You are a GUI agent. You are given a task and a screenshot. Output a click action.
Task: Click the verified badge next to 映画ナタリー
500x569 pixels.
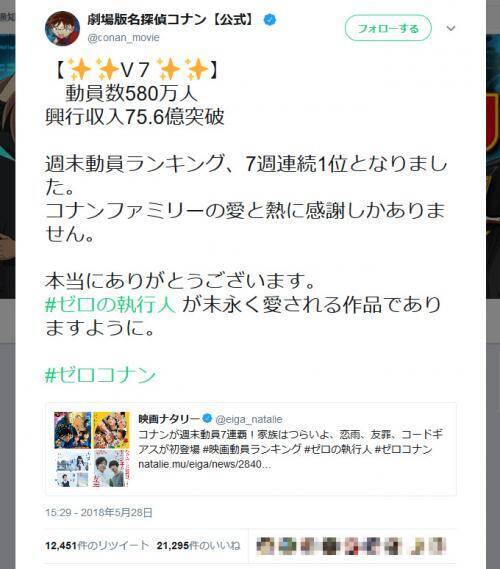207,418
